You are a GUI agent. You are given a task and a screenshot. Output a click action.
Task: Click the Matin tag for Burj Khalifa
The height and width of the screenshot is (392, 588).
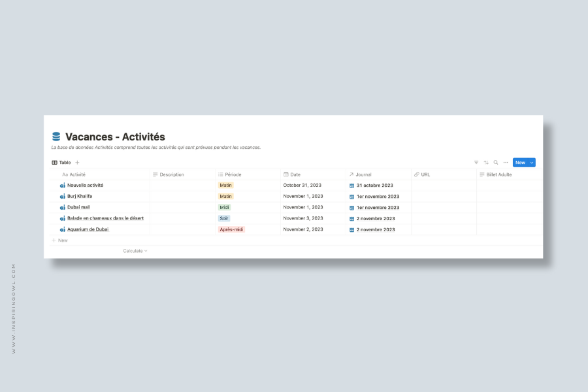coord(226,196)
